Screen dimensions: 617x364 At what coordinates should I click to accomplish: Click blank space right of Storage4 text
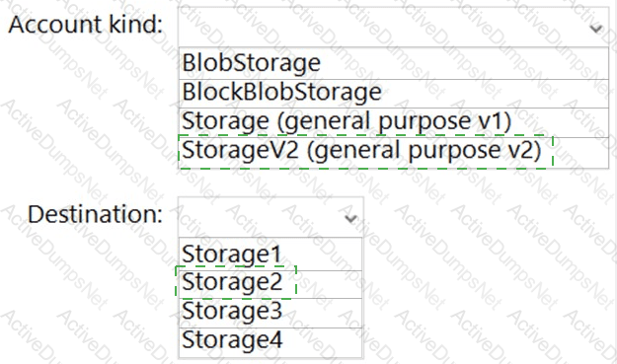coord(322,342)
